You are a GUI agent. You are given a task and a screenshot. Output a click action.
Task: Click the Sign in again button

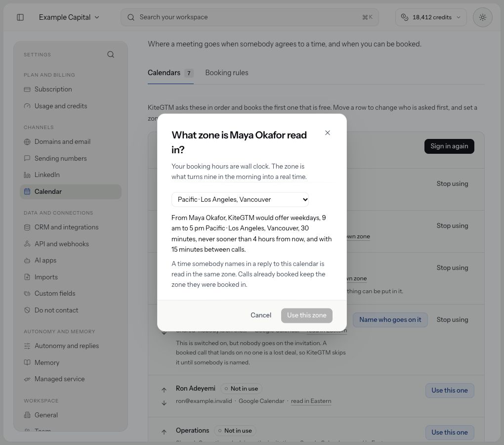(449, 146)
